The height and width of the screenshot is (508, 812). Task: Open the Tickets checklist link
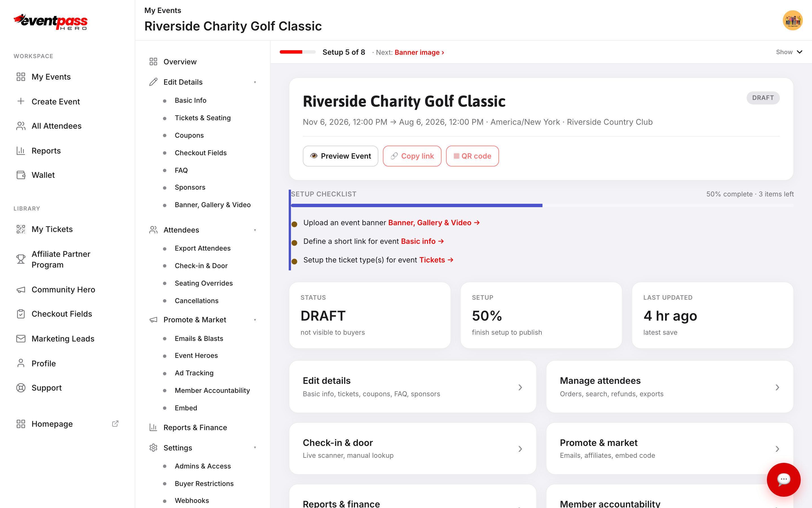(436, 260)
